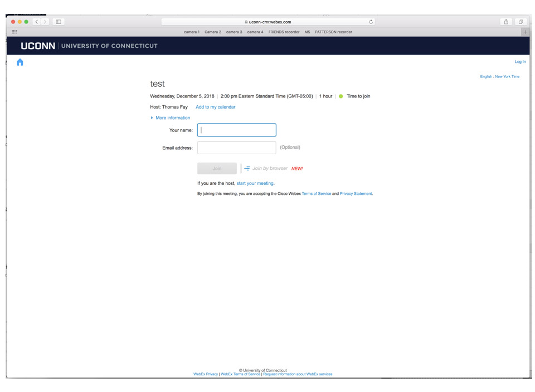Change the New York Time zone
This screenshot has width=535, height=392.
[507, 76]
